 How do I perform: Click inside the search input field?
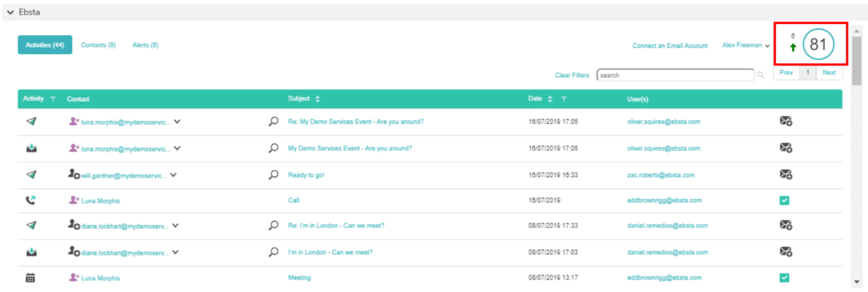[675, 74]
